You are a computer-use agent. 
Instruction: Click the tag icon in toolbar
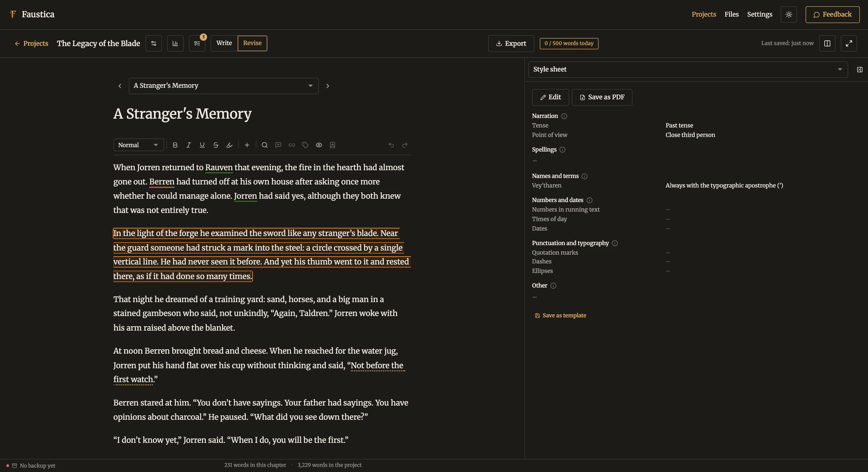pyautogui.click(x=305, y=145)
